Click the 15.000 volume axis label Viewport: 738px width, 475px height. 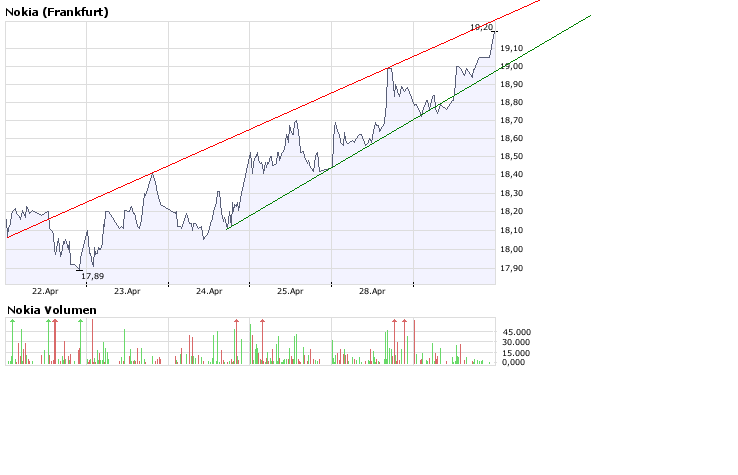point(516,353)
